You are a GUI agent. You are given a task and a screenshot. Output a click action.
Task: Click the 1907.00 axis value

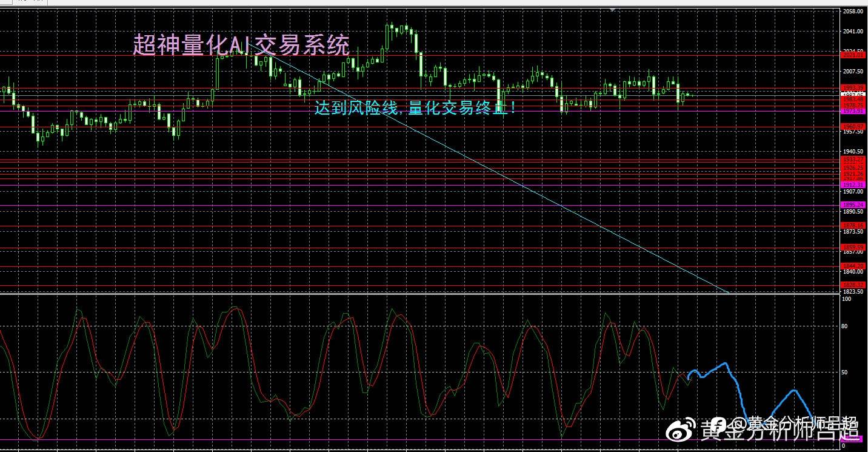[852, 192]
